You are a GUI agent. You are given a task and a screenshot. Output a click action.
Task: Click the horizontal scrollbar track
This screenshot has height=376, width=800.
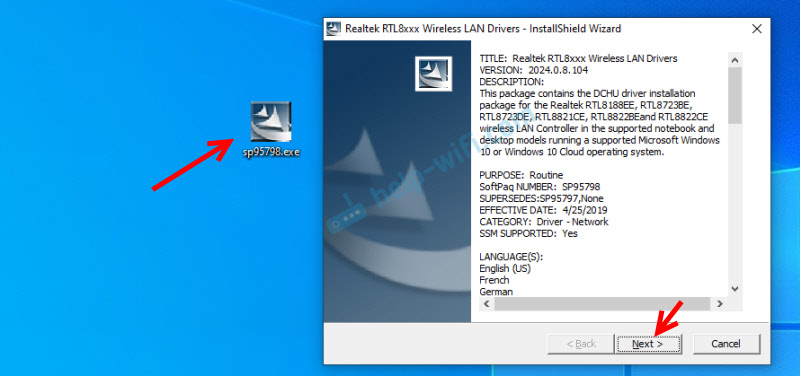[x=602, y=304]
